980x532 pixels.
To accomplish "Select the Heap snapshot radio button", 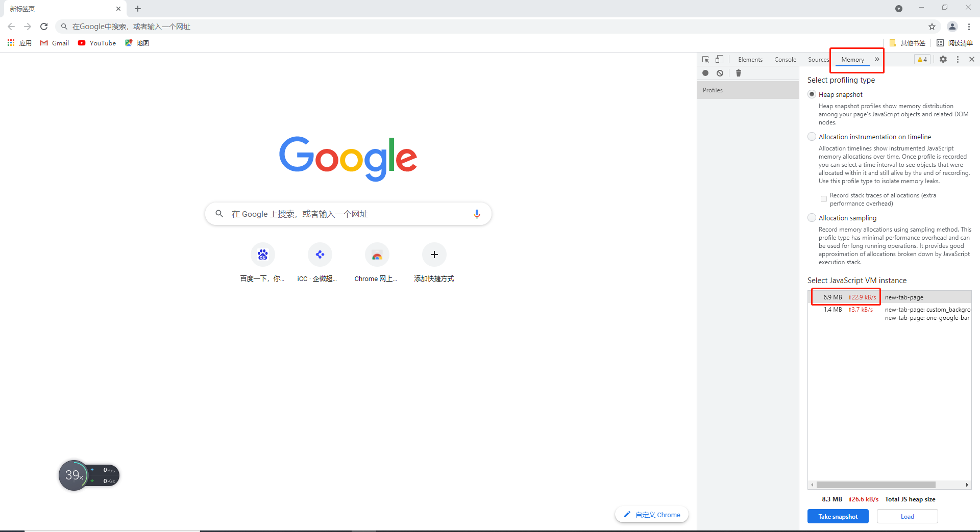I will click(x=812, y=94).
